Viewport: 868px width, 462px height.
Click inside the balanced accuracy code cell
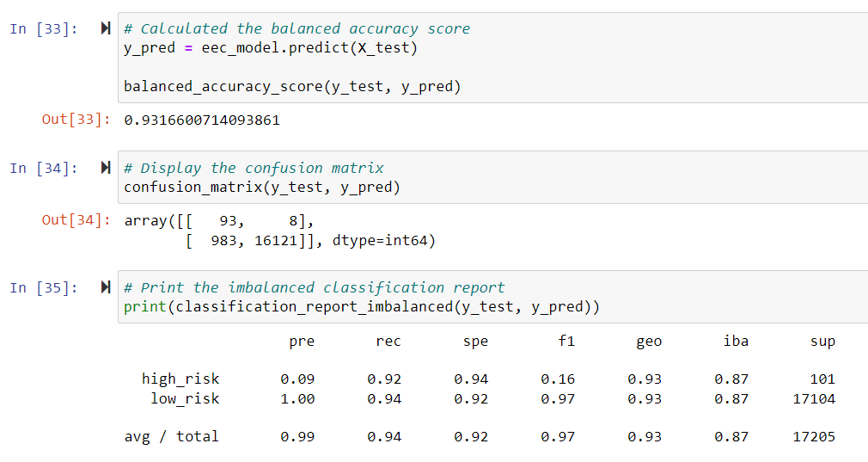tap(492, 58)
